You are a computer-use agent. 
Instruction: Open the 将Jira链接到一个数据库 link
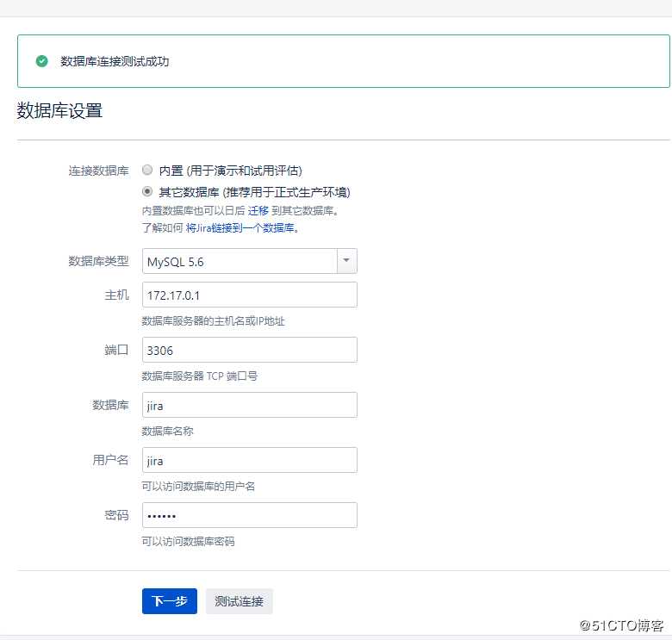[242, 228]
